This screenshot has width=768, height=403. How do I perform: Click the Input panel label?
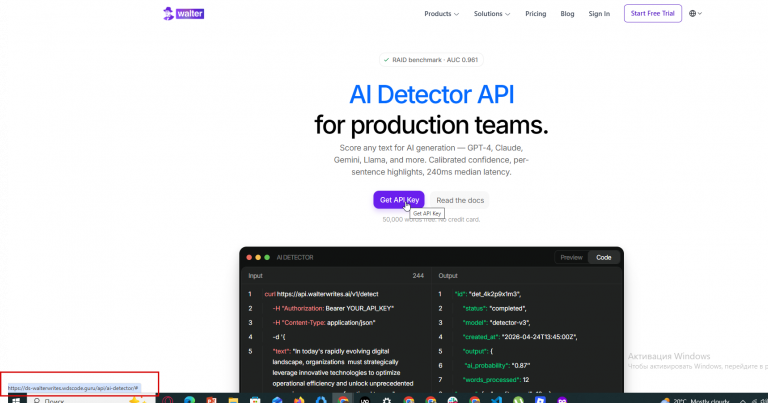(255, 276)
